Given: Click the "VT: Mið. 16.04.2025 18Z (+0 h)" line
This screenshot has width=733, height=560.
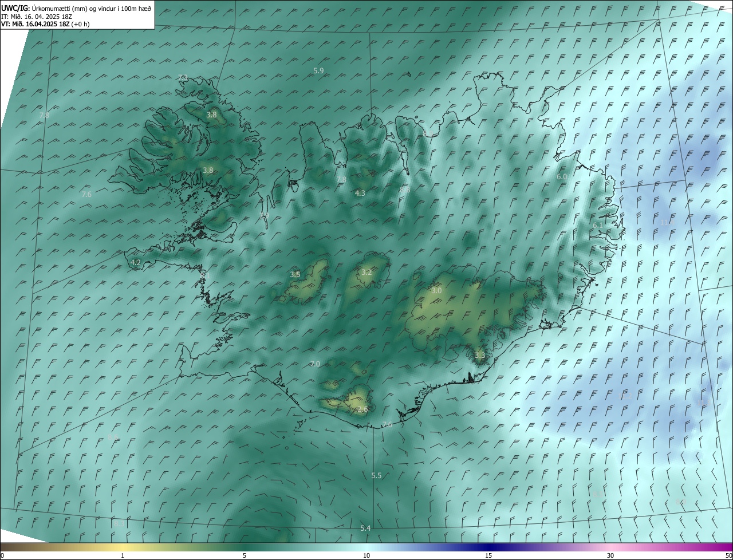Looking at the screenshot, I should (45, 24).
